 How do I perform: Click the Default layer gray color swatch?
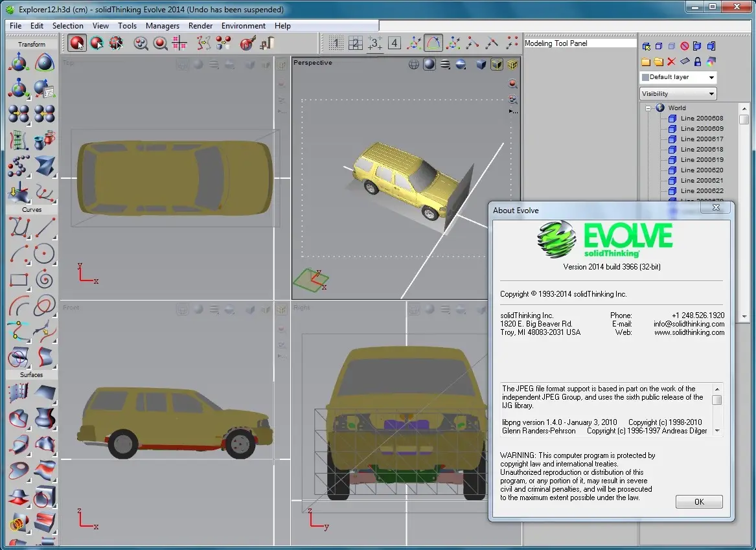click(x=646, y=77)
